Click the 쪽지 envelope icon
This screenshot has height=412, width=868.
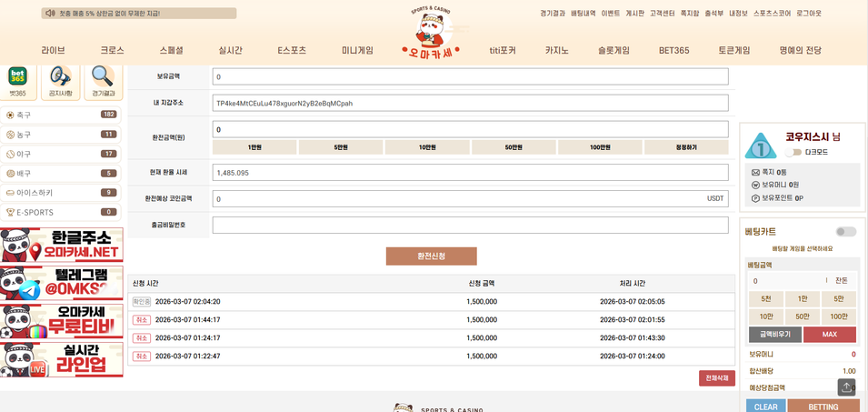click(x=755, y=172)
